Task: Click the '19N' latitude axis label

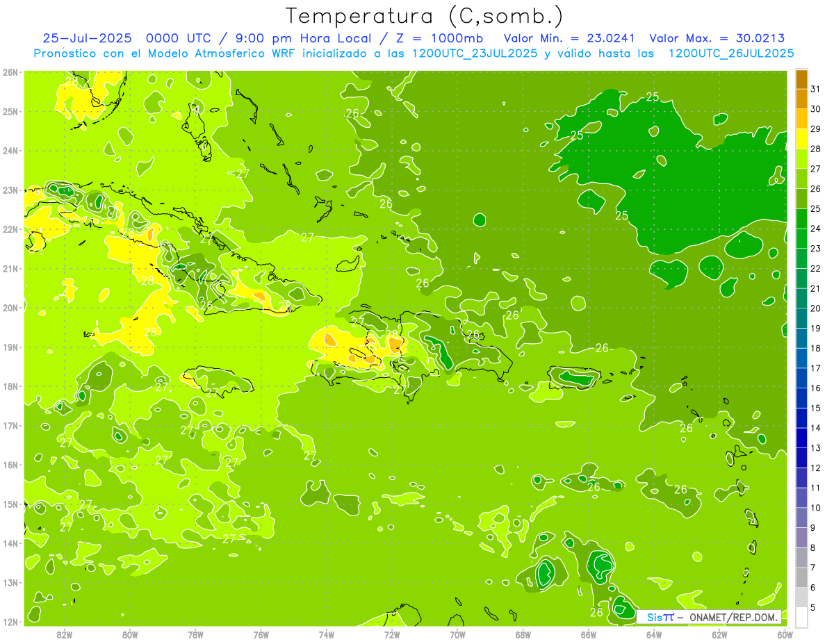Action: (x=10, y=347)
